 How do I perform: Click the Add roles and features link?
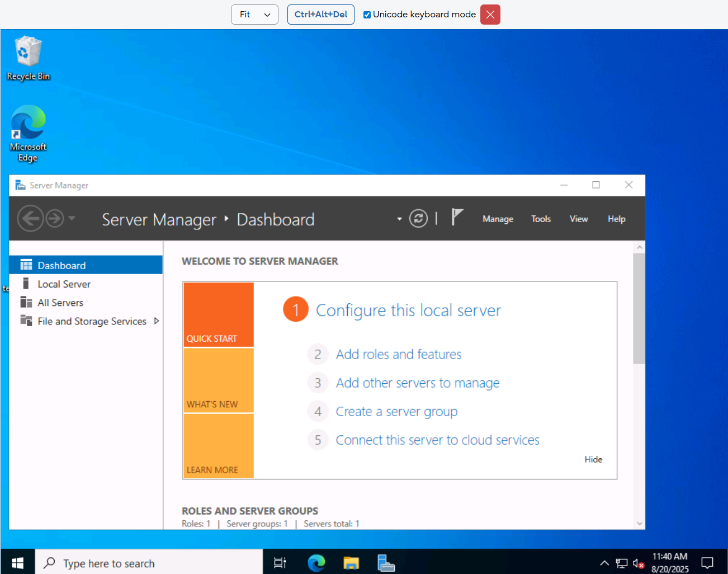pos(398,354)
